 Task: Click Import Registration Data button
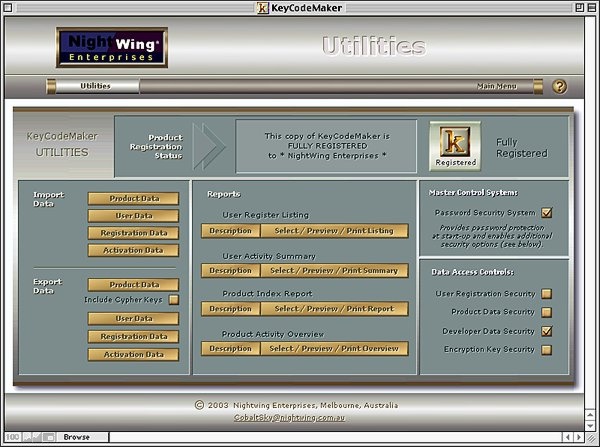click(x=133, y=233)
